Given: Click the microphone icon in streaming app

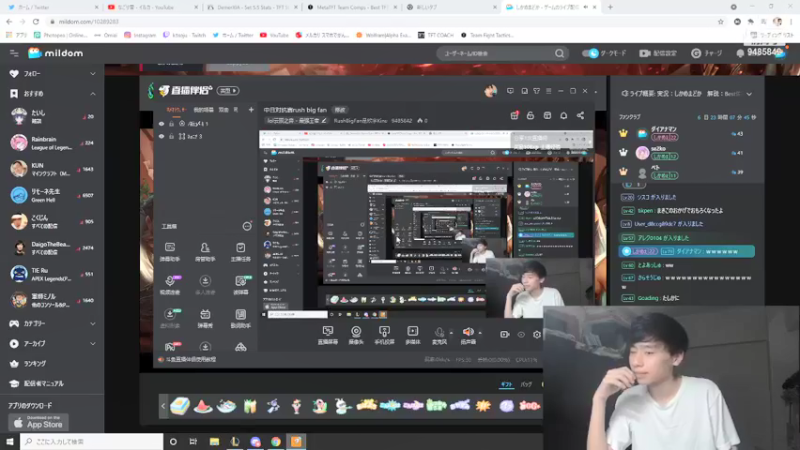Looking at the screenshot, I should coord(439,332).
